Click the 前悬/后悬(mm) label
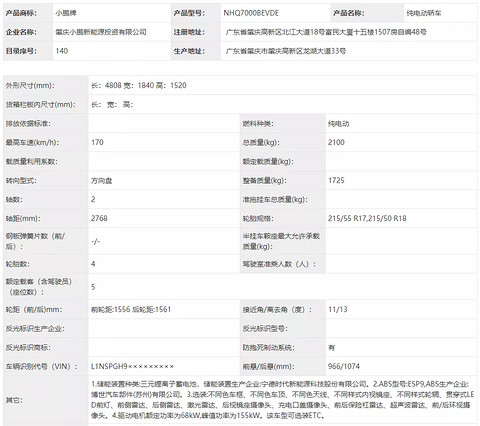The image size is (480, 426). [268, 366]
